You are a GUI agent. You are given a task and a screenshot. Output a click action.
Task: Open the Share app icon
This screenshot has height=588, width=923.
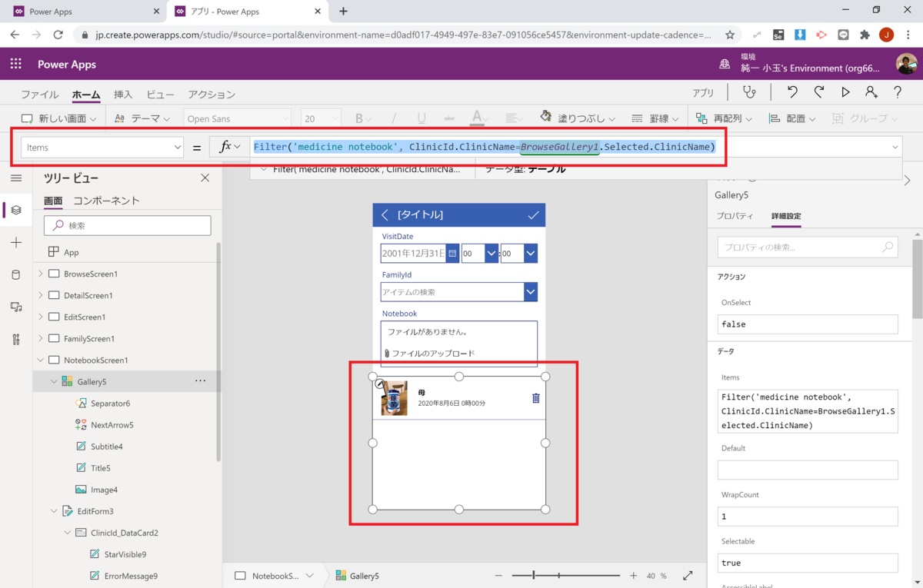871,92
